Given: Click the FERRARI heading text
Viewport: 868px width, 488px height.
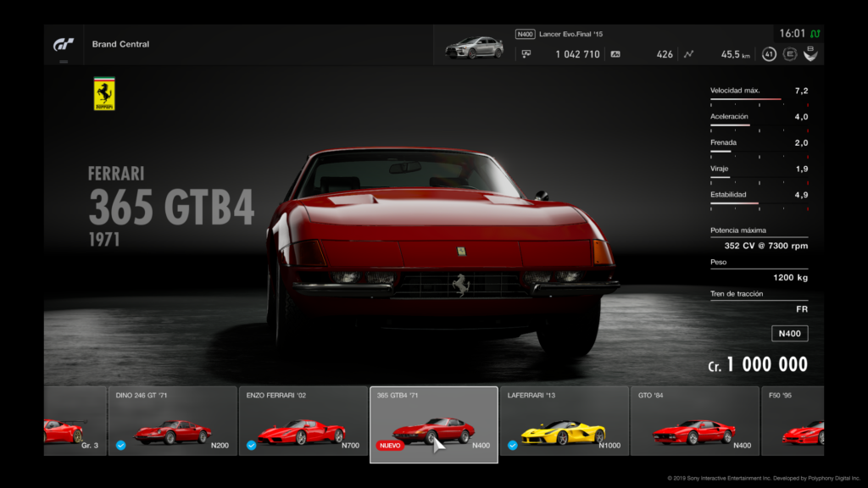Looking at the screenshot, I should click(x=116, y=174).
